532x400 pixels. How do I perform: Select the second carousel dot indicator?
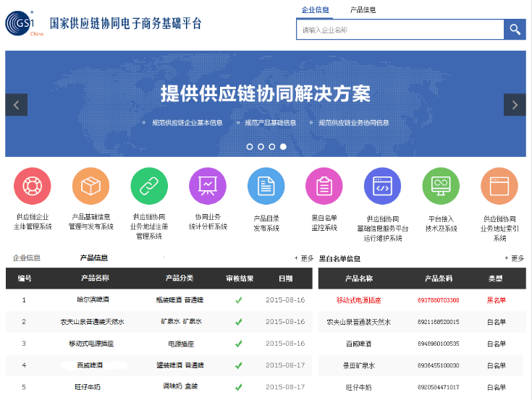coord(261,146)
